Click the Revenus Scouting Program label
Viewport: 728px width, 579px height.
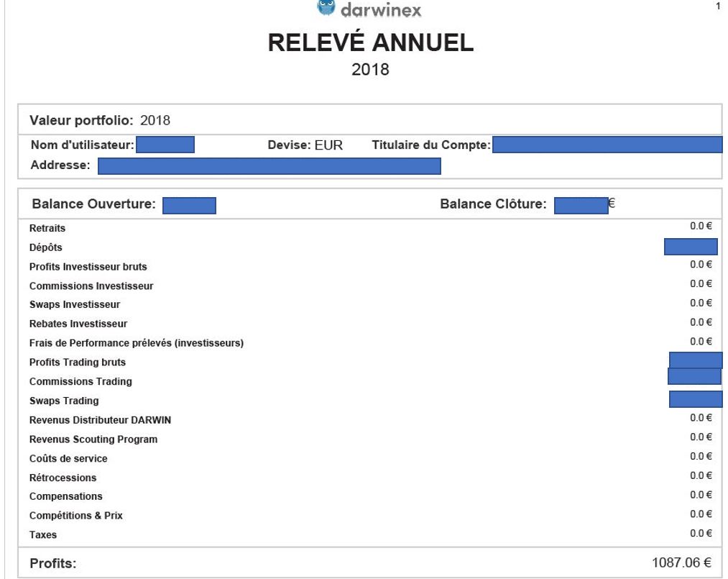[x=93, y=439]
